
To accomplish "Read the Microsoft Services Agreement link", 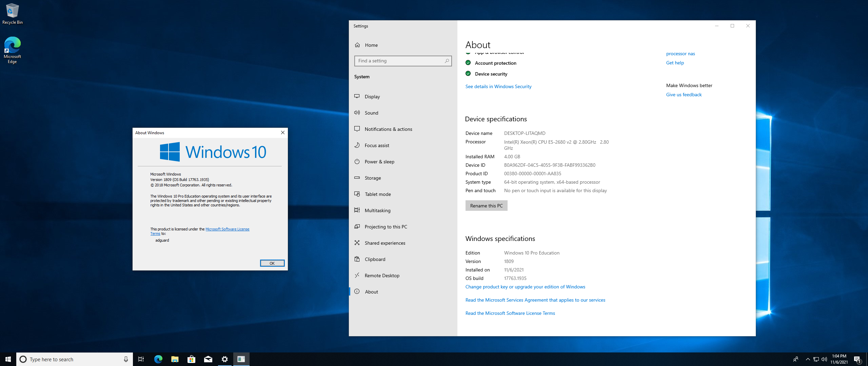I will tap(535, 300).
